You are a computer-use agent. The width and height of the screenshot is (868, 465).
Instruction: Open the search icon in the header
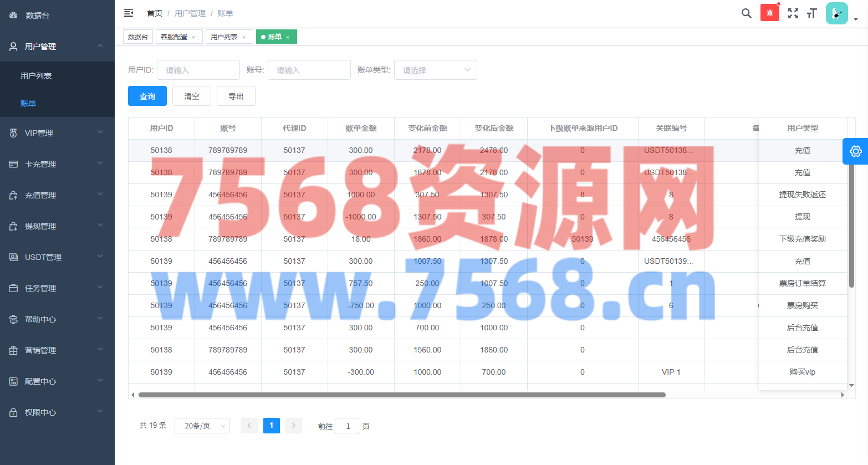(746, 13)
